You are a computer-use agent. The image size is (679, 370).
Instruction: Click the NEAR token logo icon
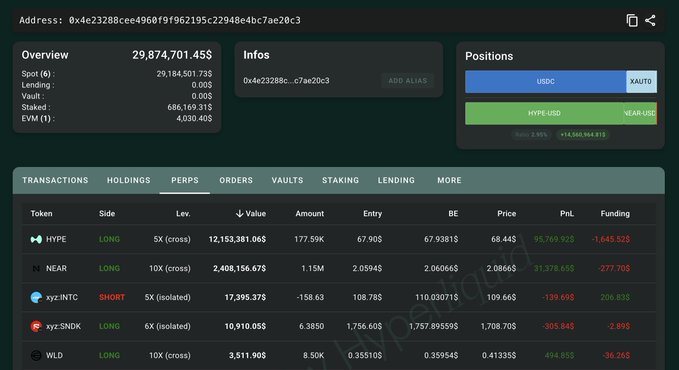tap(36, 269)
